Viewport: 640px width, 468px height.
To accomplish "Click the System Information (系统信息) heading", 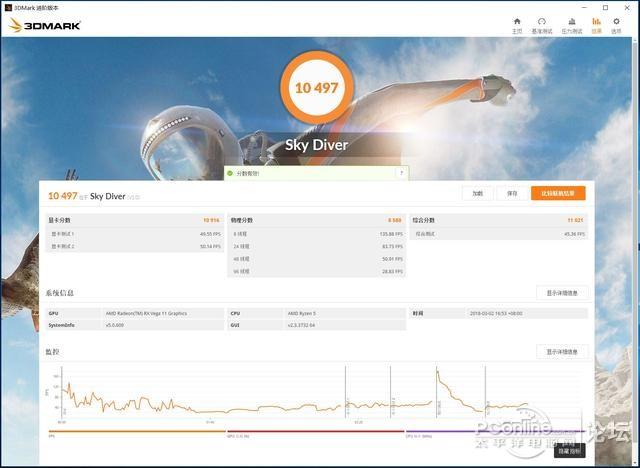I will coord(60,293).
